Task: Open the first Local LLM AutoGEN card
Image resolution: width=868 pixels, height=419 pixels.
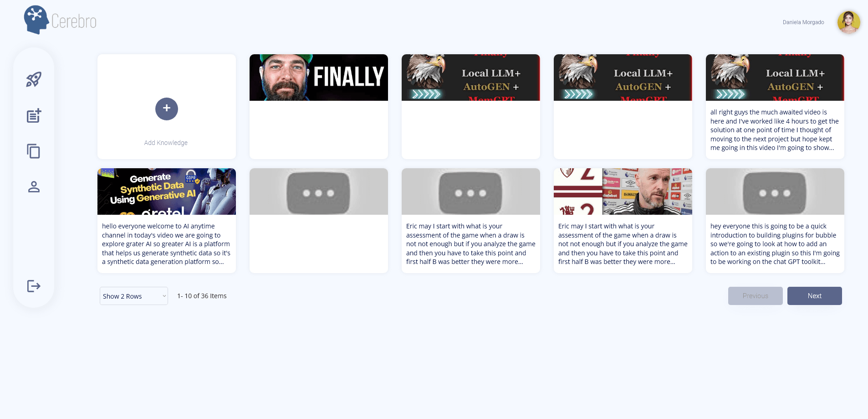Action: tap(470, 78)
